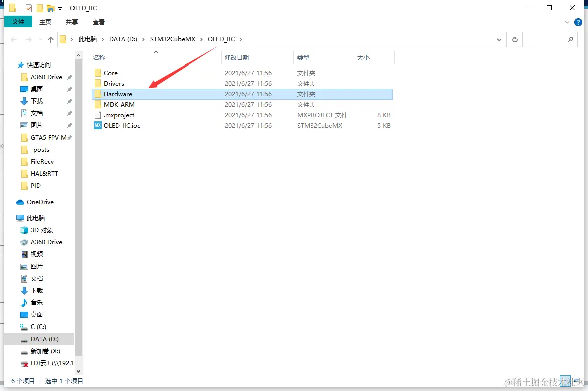The width and height of the screenshot is (588, 391).
Task: Click the OLED_IIC.ioc MX icon
Action: pyautogui.click(x=98, y=125)
